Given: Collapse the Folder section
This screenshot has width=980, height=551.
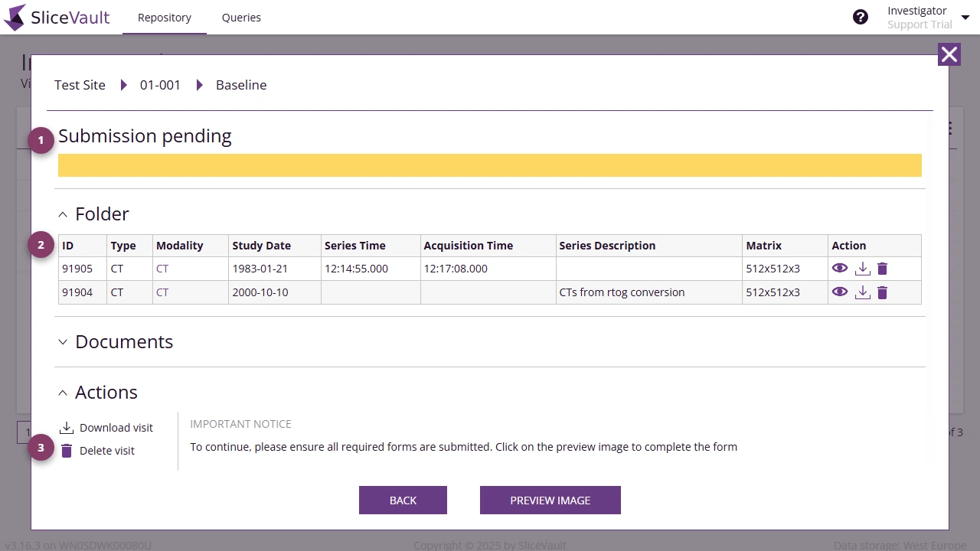Looking at the screenshot, I should tap(63, 214).
